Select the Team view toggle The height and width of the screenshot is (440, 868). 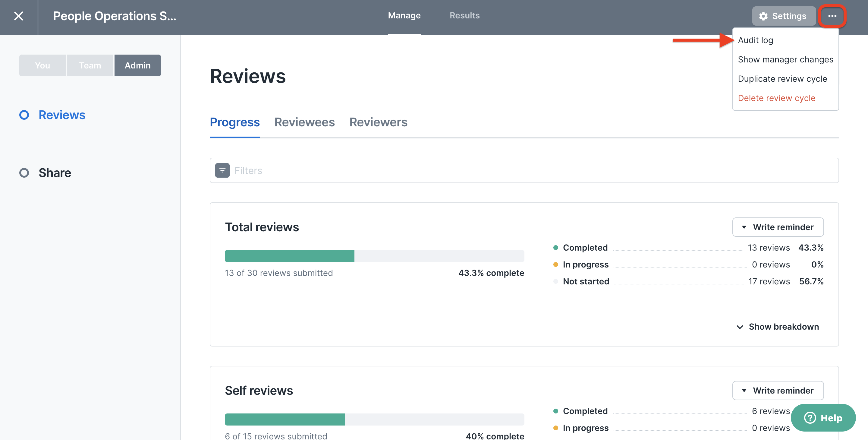90,65
